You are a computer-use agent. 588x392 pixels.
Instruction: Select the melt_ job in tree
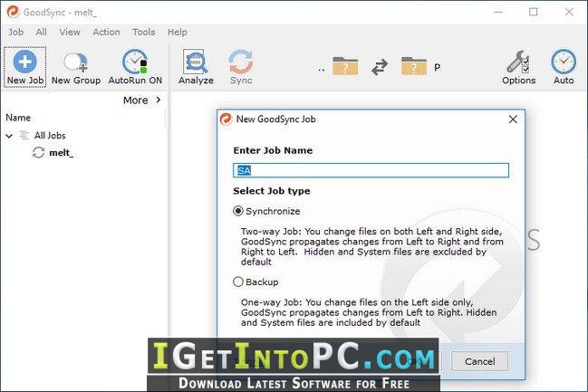click(x=60, y=153)
